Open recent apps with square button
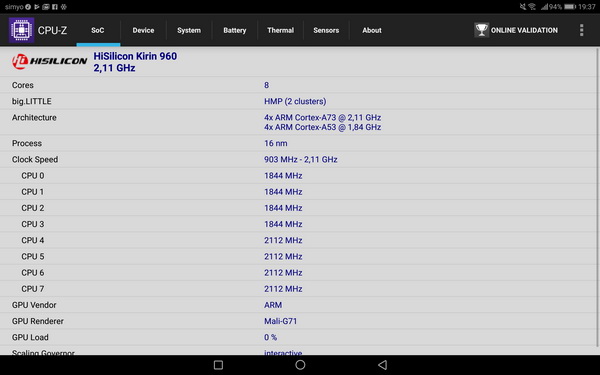The width and height of the screenshot is (600, 375). point(218,365)
